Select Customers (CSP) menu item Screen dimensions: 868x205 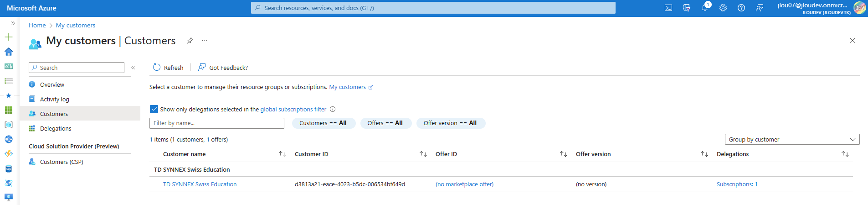coord(80,162)
